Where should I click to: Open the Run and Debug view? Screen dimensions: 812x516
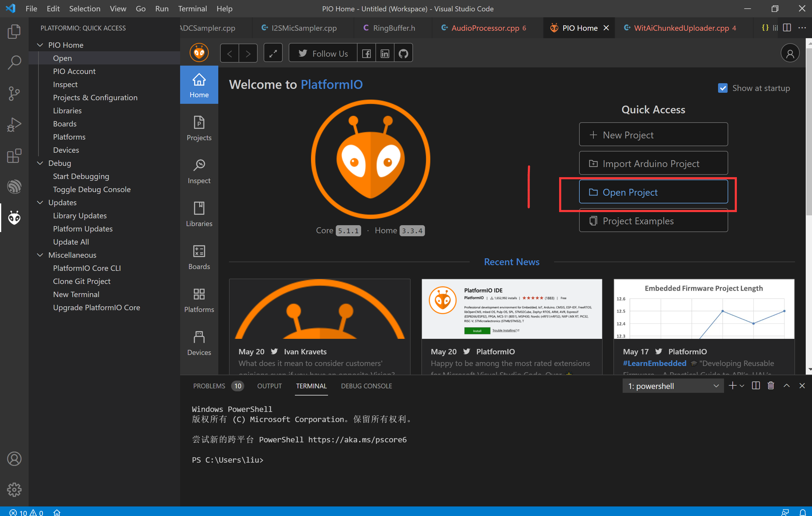(x=14, y=124)
